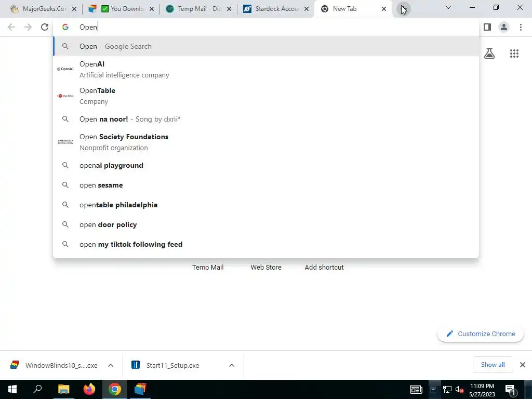Open the Search Labs flask icon
The width and height of the screenshot is (532, 399).
[489, 54]
